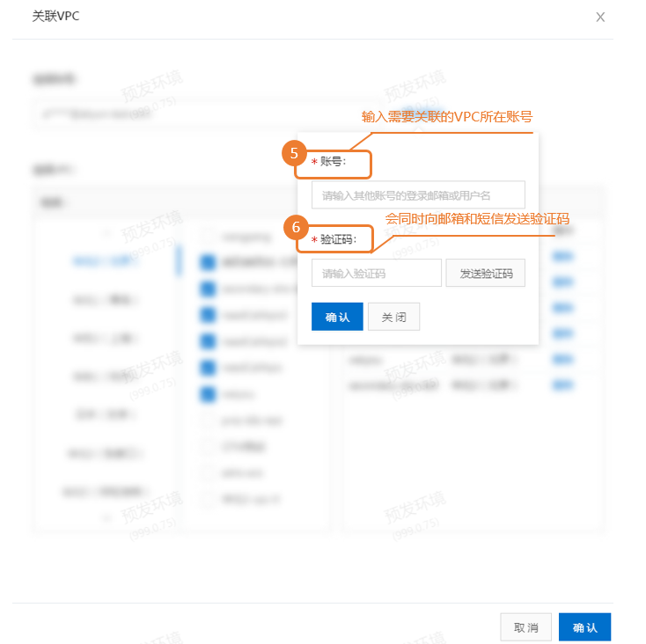Confirm the 关联VPC dialog at bottom right
Image resolution: width=646 pixels, height=644 pixels.
(584, 627)
